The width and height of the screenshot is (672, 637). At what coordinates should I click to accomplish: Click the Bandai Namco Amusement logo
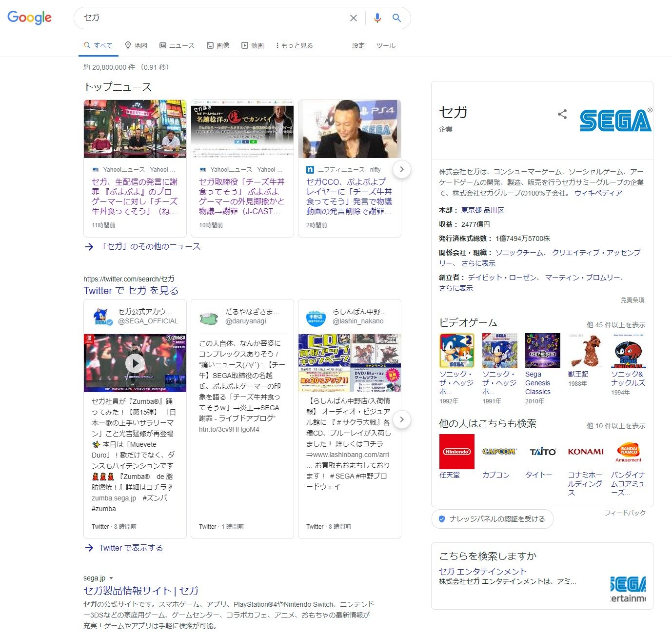(x=629, y=452)
